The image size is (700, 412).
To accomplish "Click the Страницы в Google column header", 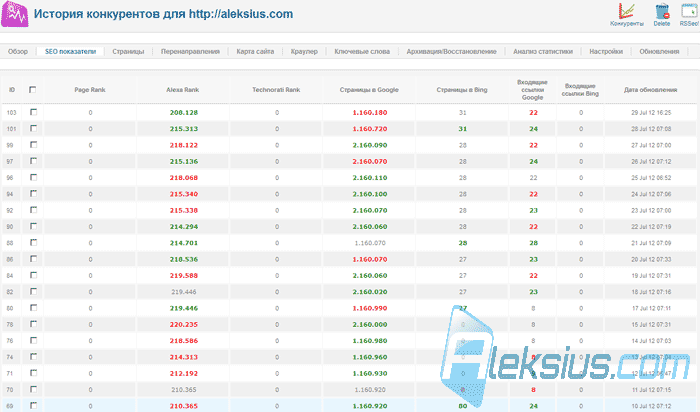I will coord(369,90).
